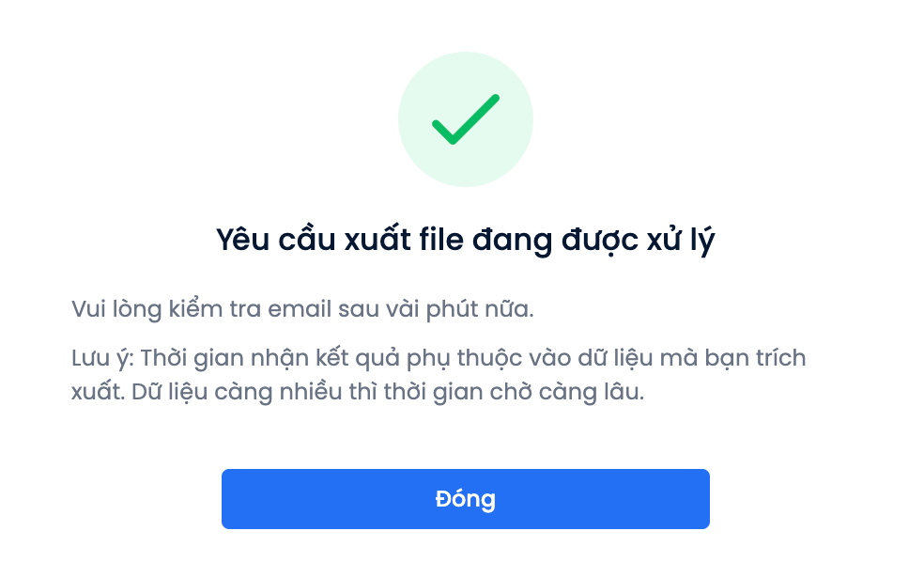
Task: Click the green checkmark success icon
Action: (x=465, y=119)
